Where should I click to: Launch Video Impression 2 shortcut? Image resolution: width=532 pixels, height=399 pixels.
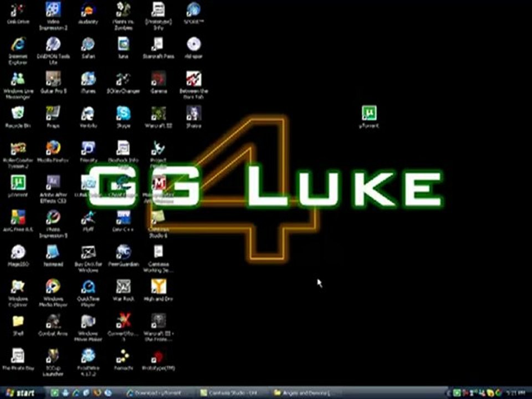click(x=53, y=16)
